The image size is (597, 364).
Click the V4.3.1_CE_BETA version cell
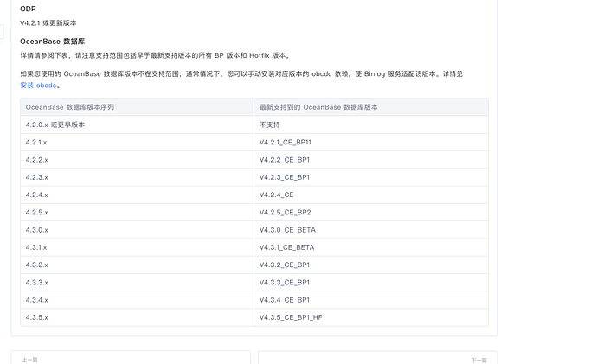point(286,247)
